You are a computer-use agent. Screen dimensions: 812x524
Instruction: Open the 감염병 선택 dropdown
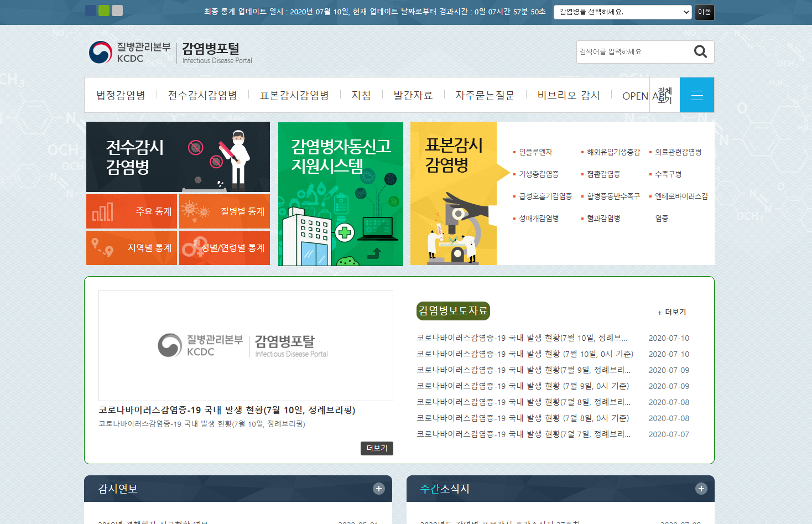(x=622, y=12)
